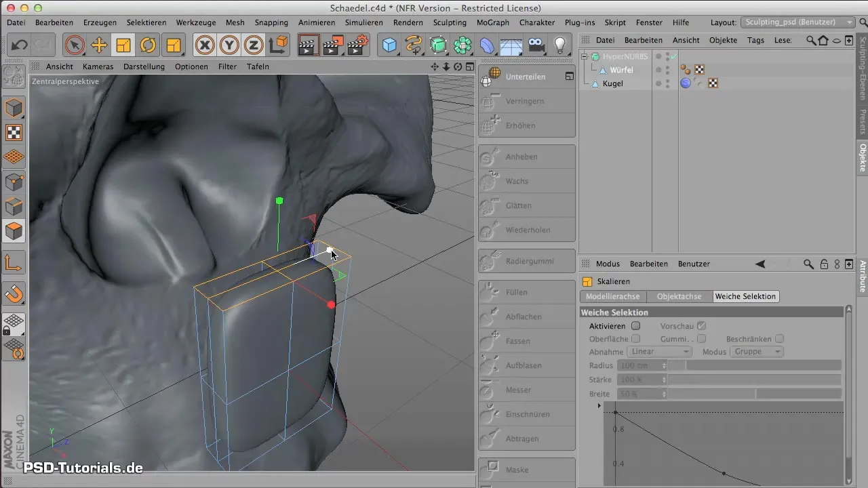Click the Unterteilen sculpt button

pyautogui.click(x=527, y=77)
